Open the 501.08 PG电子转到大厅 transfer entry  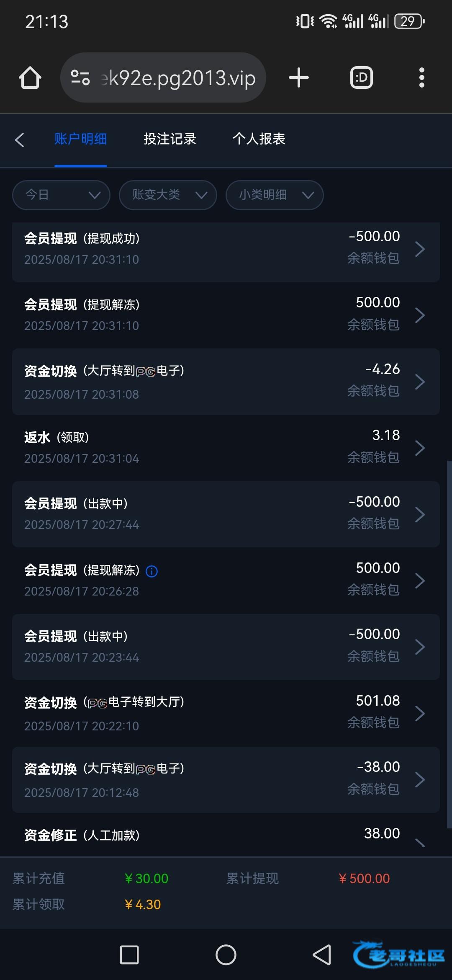226,713
